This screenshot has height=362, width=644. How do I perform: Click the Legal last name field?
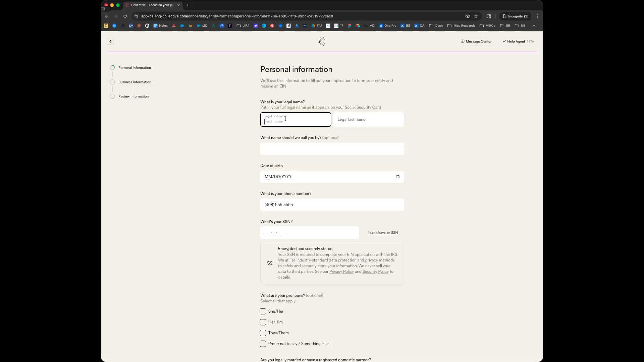coord(368,119)
